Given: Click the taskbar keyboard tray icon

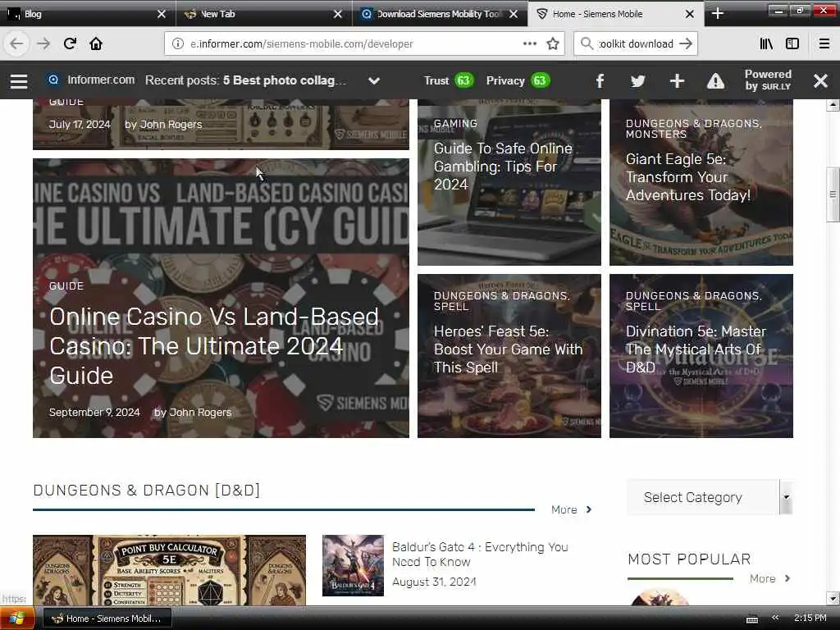Looking at the screenshot, I should click(x=752, y=619).
